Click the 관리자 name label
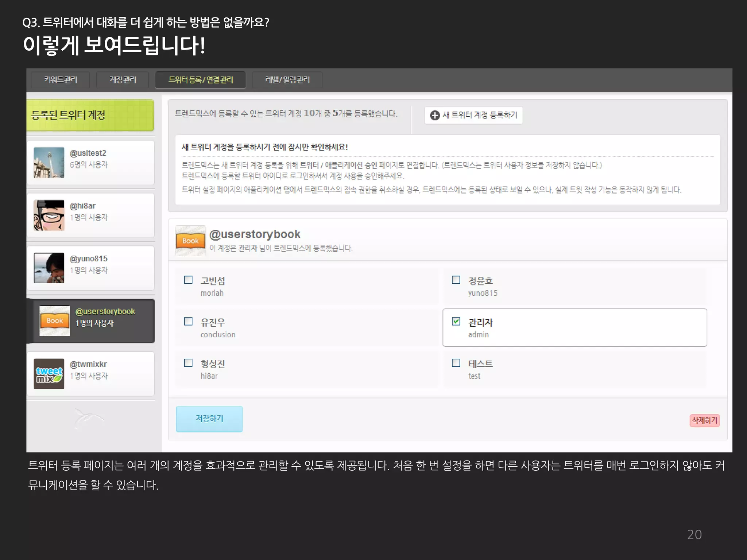Viewport: 747px width, 560px height. 480,322
